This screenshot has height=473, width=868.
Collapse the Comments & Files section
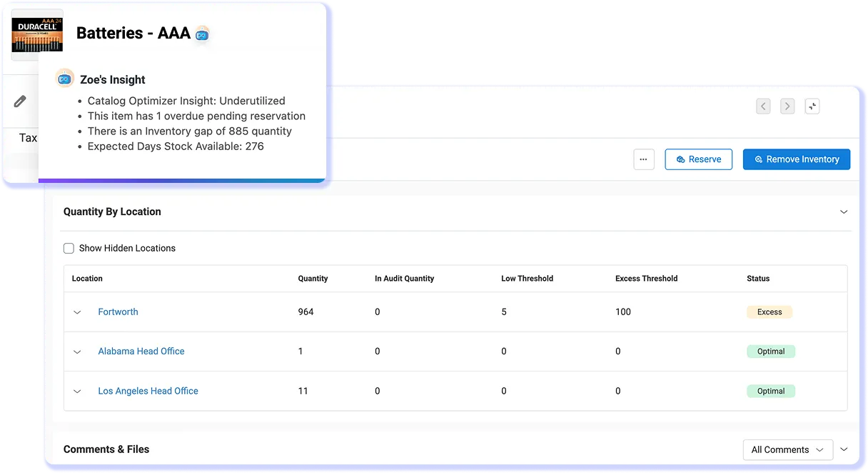click(844, 449)
